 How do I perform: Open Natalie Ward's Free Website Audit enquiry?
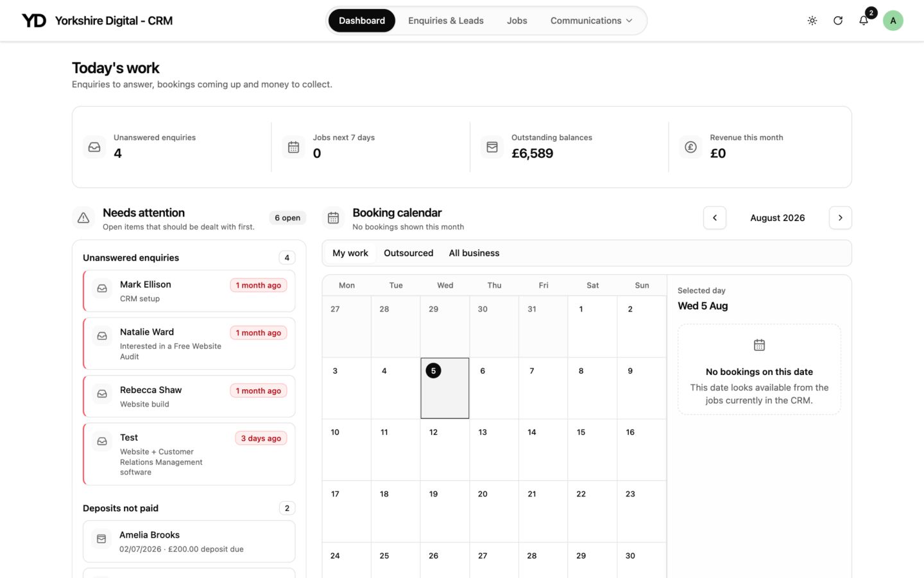(x=189, y=344)
